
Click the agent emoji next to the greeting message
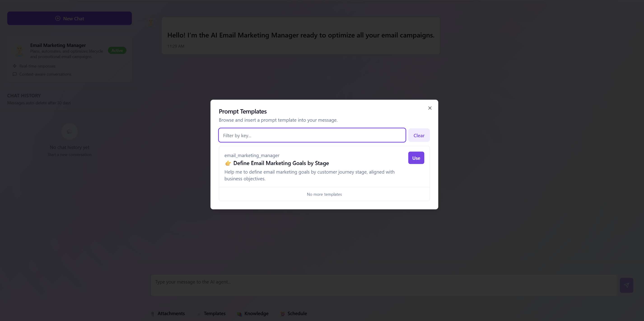click(151, 23)
